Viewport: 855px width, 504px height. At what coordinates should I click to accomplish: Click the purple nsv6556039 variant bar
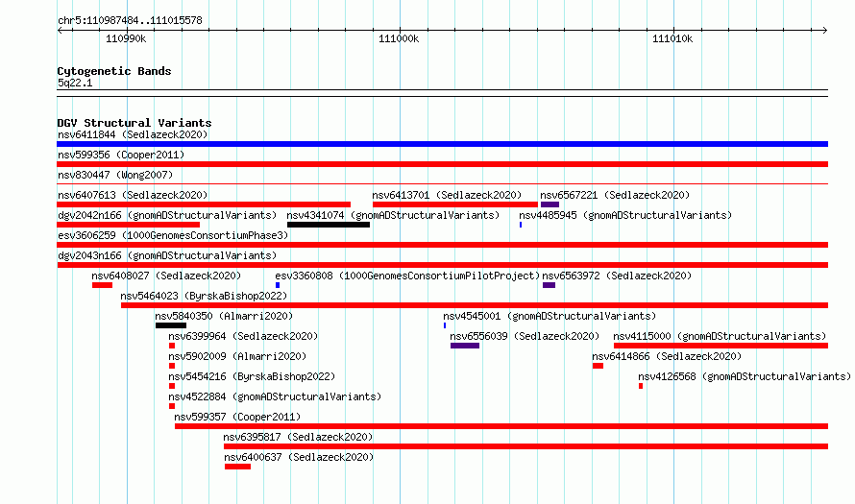pos(465,346)
